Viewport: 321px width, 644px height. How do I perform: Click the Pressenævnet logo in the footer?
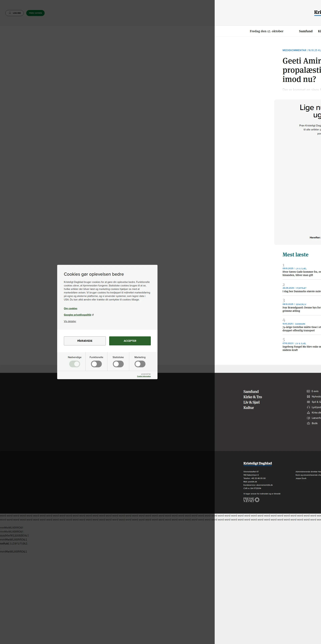(251, 500)
